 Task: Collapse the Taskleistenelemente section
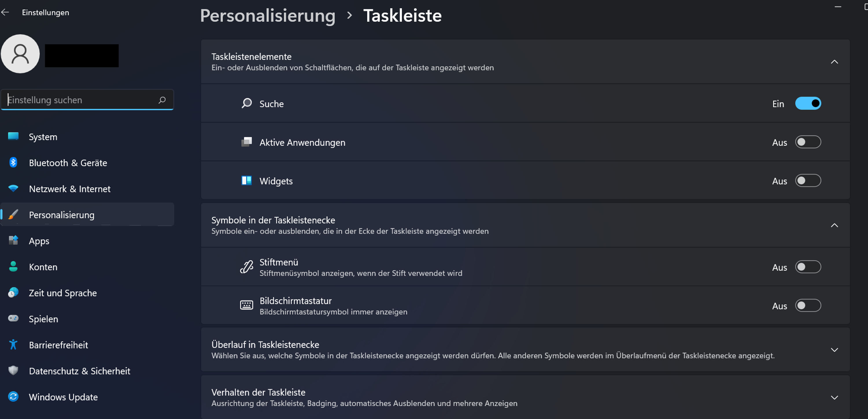(x=834, y=62)
